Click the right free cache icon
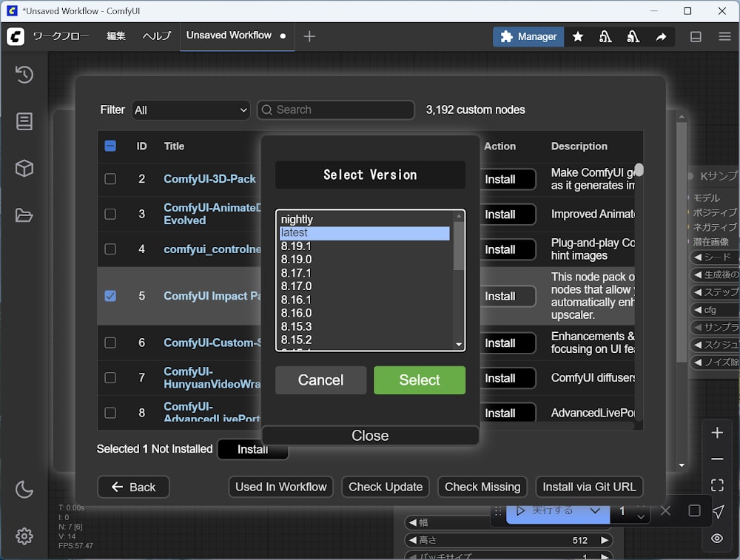Screen dimensions: 740x560 pos(633,36)
